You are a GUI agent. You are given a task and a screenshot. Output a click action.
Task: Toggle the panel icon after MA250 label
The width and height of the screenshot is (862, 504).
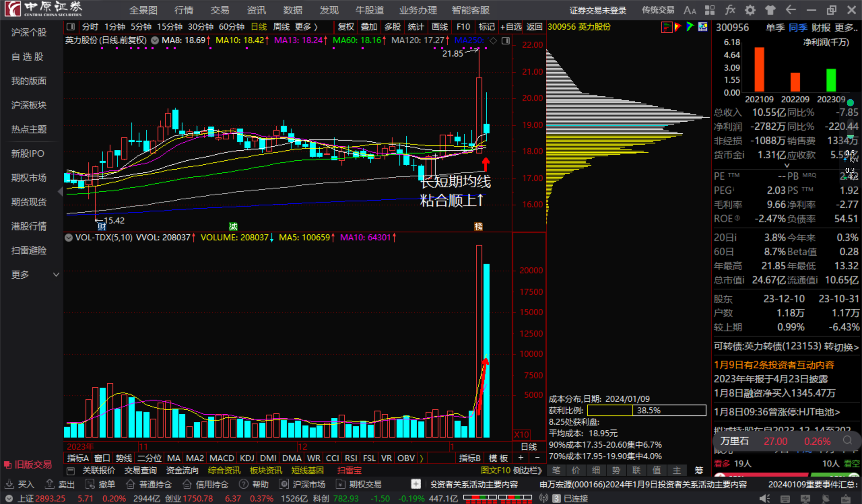click(506, 41)
